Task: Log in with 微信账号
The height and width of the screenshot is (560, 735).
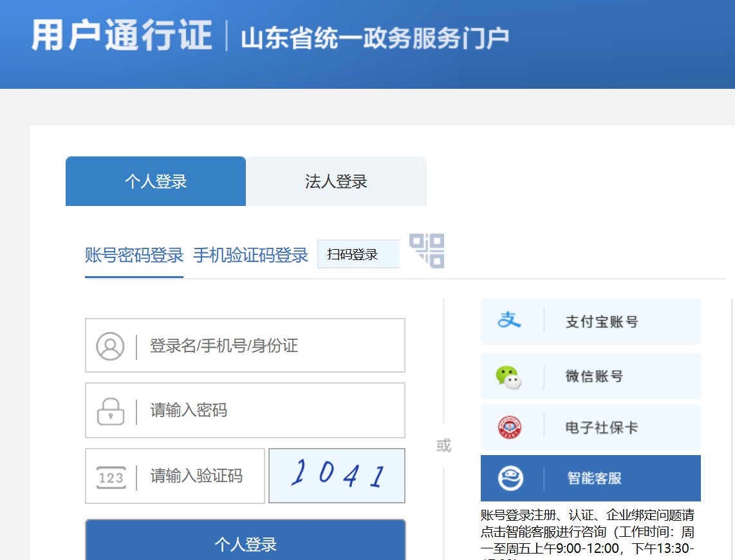Action: pos(591,376)
